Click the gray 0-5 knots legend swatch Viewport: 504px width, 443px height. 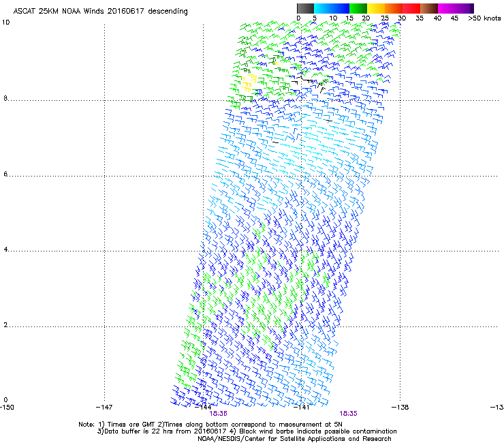coord(305,8)
